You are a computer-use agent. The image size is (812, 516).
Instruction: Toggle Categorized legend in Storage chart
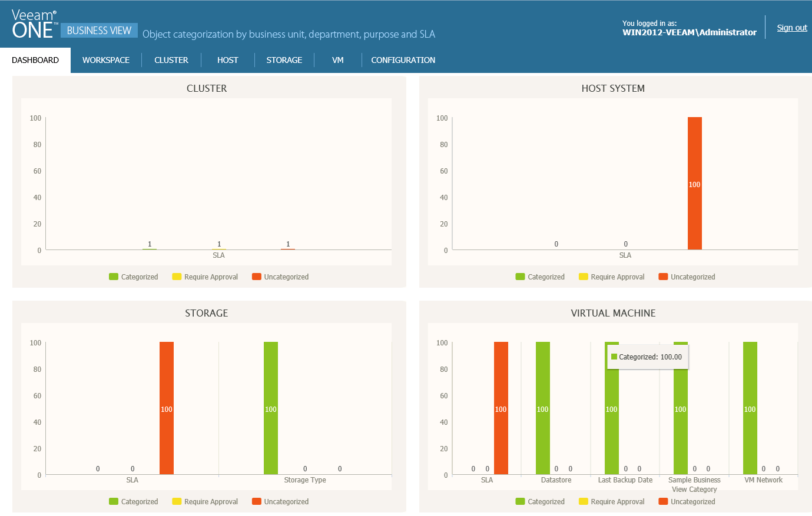coord(134,502)
